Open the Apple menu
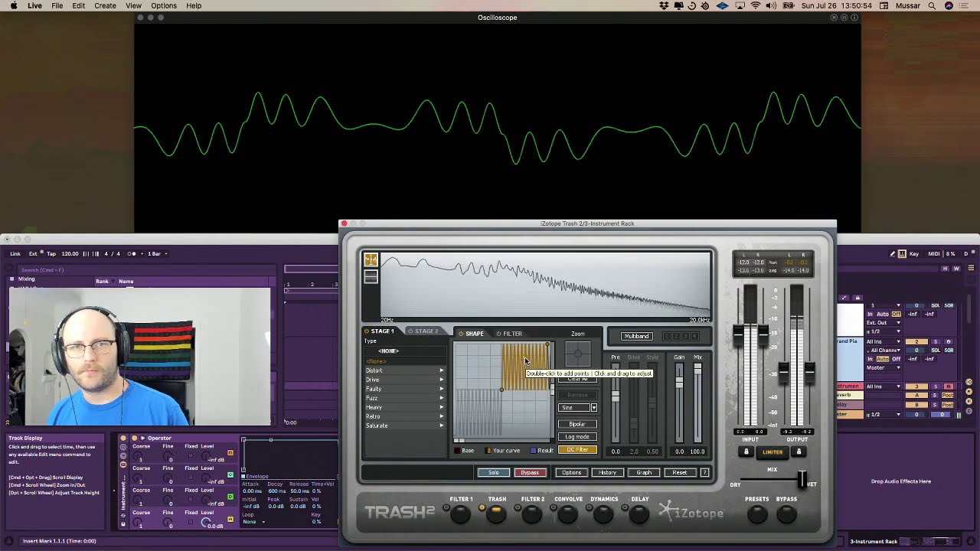Viewport: 980px width, 551px height. 13,5
